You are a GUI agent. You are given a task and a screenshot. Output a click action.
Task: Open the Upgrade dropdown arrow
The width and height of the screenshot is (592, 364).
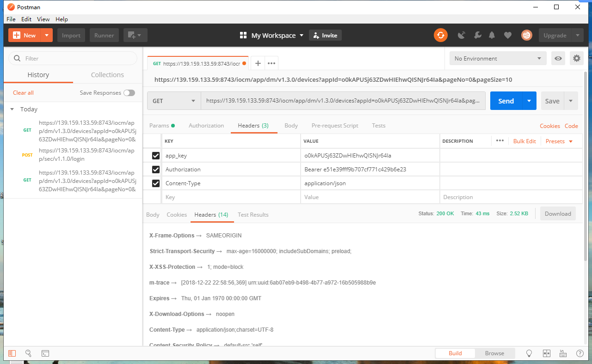[577, 35]
